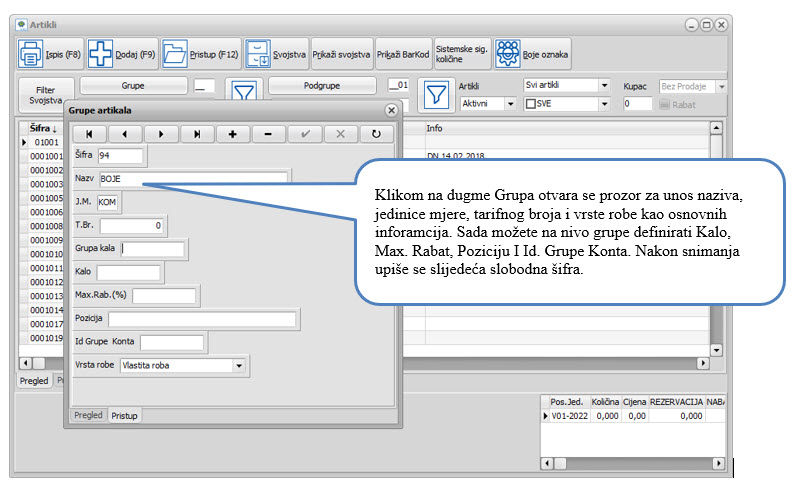Select row 01001 in the article list
Screen dimensions: 800x489
[x=46, y=142]
